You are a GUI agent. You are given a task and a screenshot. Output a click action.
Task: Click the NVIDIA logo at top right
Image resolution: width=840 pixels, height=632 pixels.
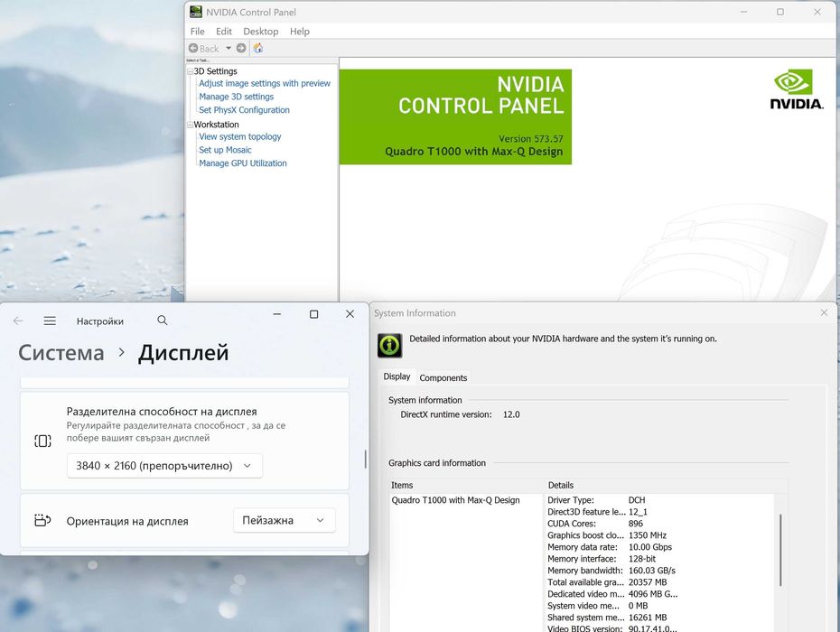[796, 89]
